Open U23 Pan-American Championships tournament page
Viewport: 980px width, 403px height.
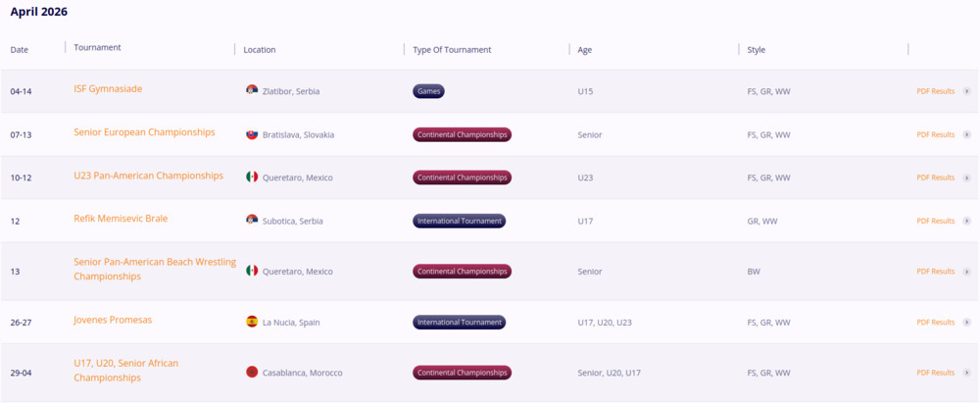coord(148,176)
